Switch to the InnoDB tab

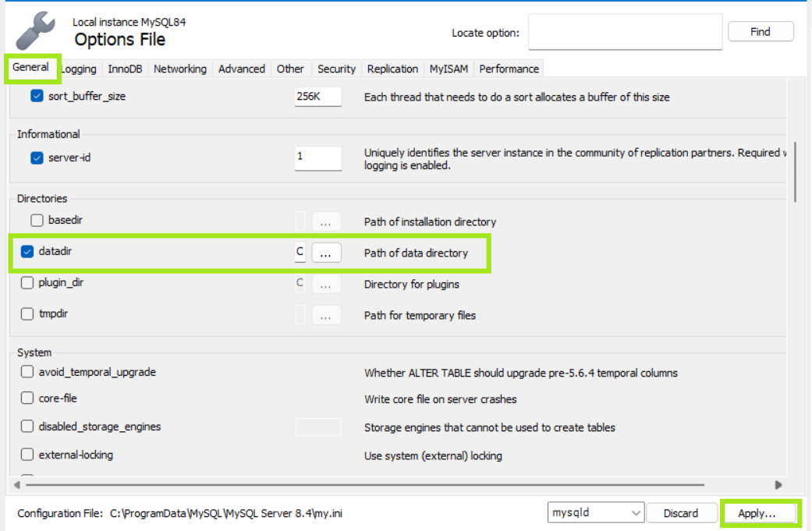click(125, 69)
